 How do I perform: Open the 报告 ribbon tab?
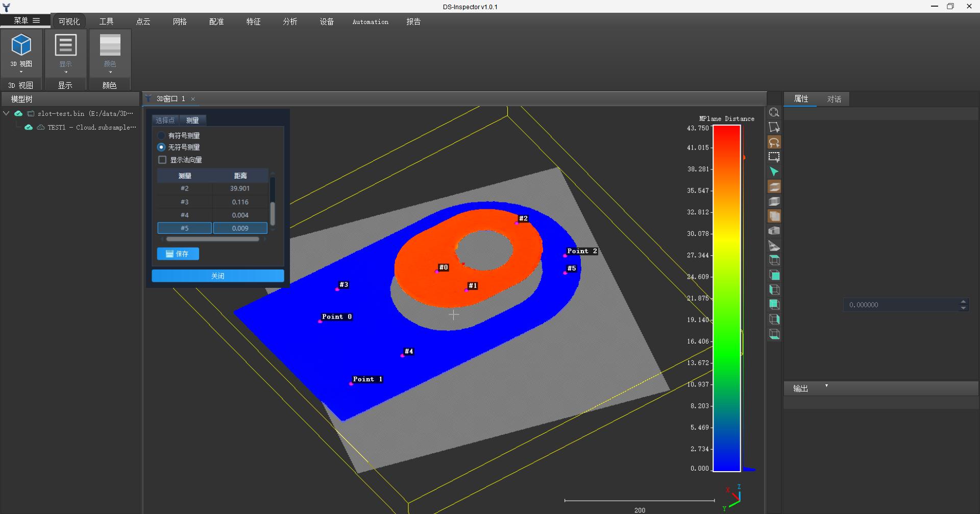[x=413, y=21]
